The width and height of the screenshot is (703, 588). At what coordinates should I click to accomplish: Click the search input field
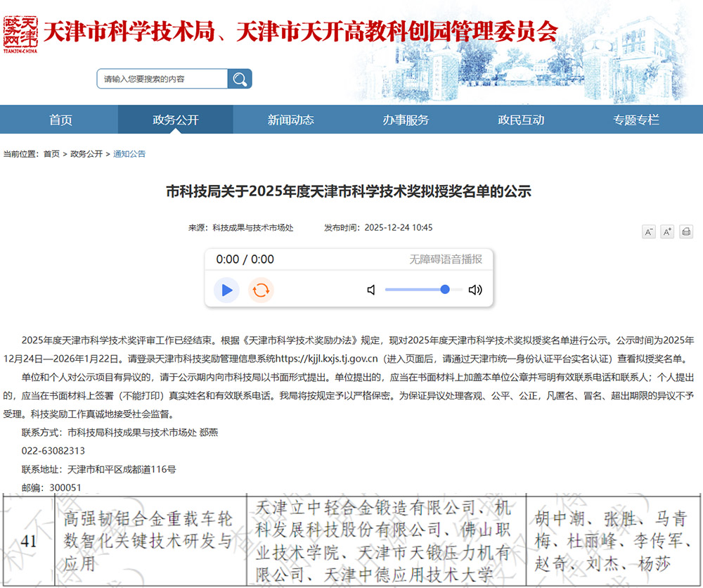[162, 79]
